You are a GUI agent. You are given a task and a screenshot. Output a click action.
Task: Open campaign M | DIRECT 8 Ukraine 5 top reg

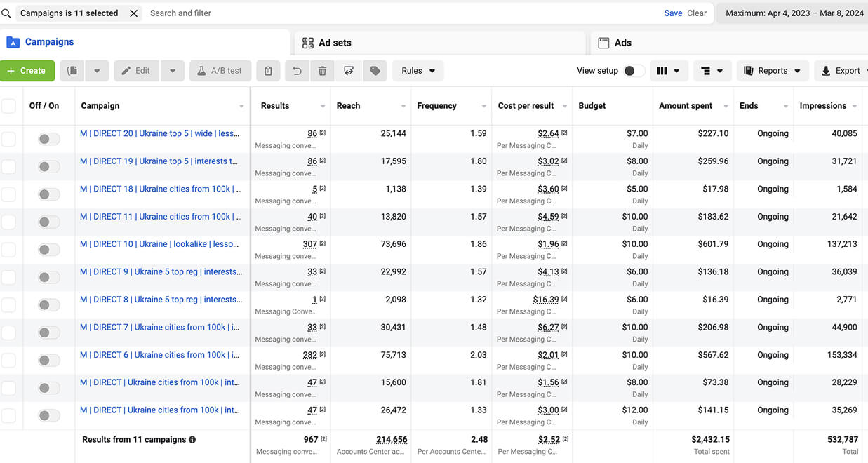[x=161, y=300]
